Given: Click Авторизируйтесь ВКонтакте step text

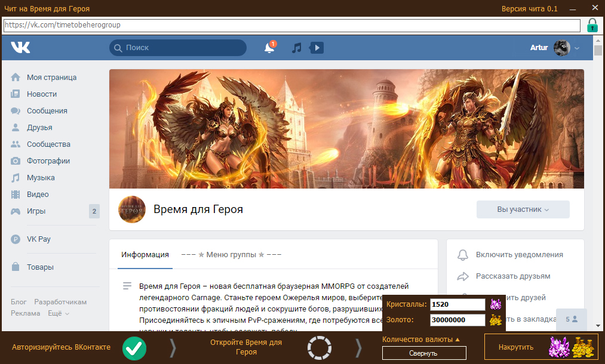Looking at the screenshot, I should (x=61, y=347).
